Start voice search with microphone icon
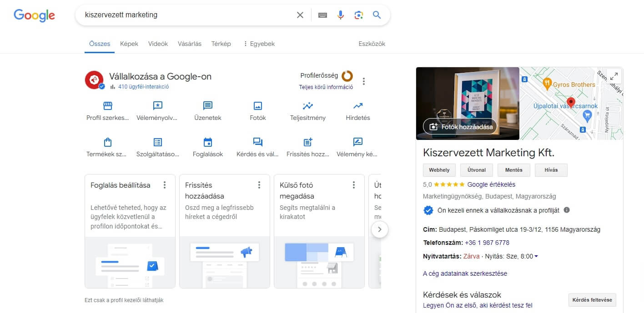Image resolution: width=644 pixels, height=313 pixels. (341, 15)
